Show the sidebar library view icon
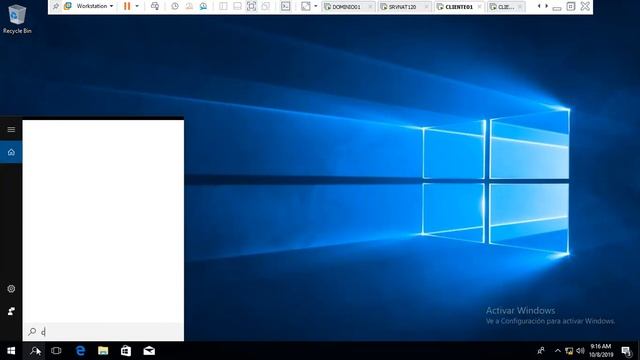Viewport: 640px width, 360px height. click(223, 6)
